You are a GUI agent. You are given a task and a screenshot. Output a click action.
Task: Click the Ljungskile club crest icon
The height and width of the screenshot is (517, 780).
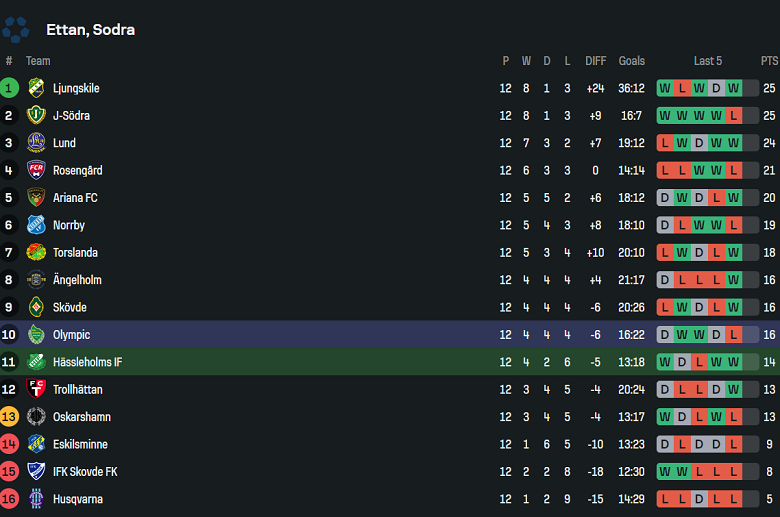point(37,88)
